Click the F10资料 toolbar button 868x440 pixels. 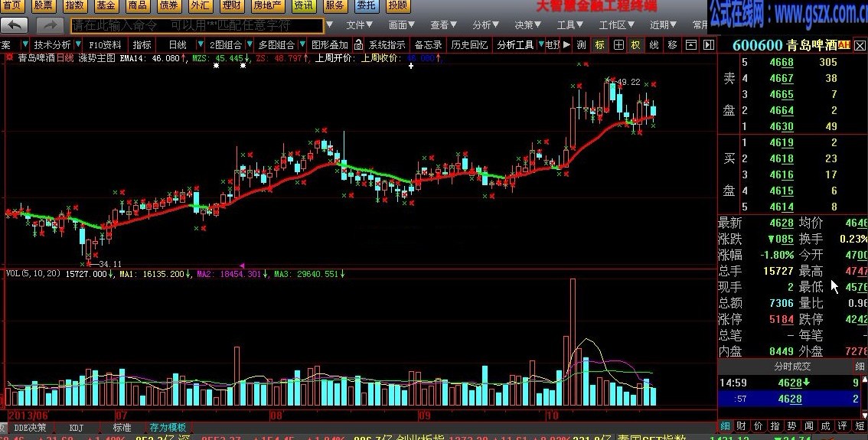pyautogui.click(x=105, y=45)
